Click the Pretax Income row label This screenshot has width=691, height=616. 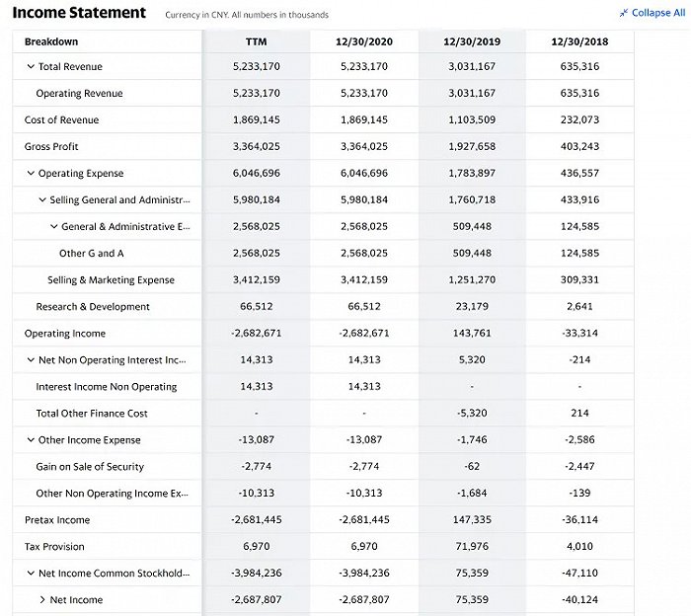[x=57, y=520]
